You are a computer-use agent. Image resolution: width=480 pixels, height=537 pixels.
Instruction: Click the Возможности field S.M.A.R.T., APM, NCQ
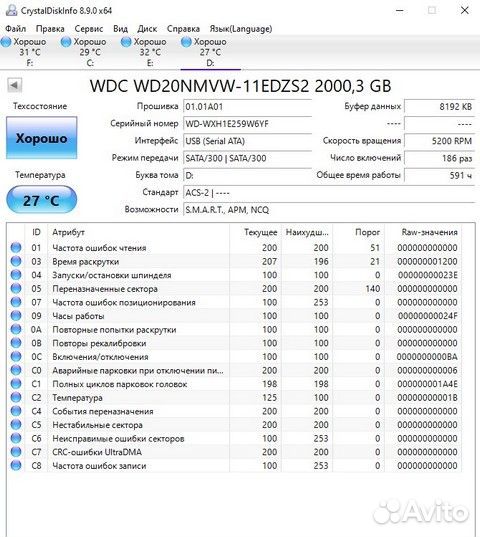329,210
